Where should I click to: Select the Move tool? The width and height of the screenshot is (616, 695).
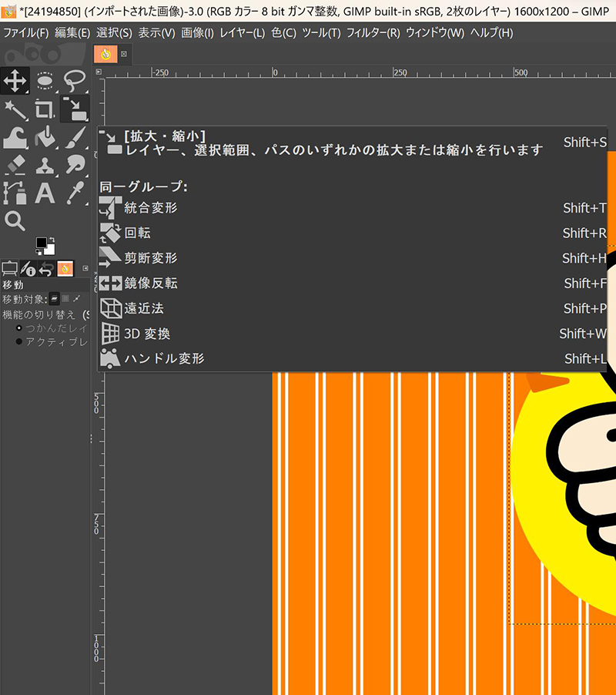pyautogui.click(x=14, y=79)
